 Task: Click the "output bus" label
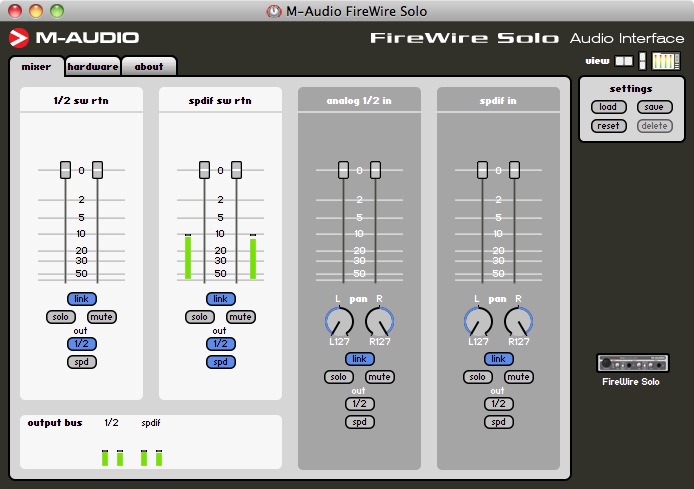(55, 423)
